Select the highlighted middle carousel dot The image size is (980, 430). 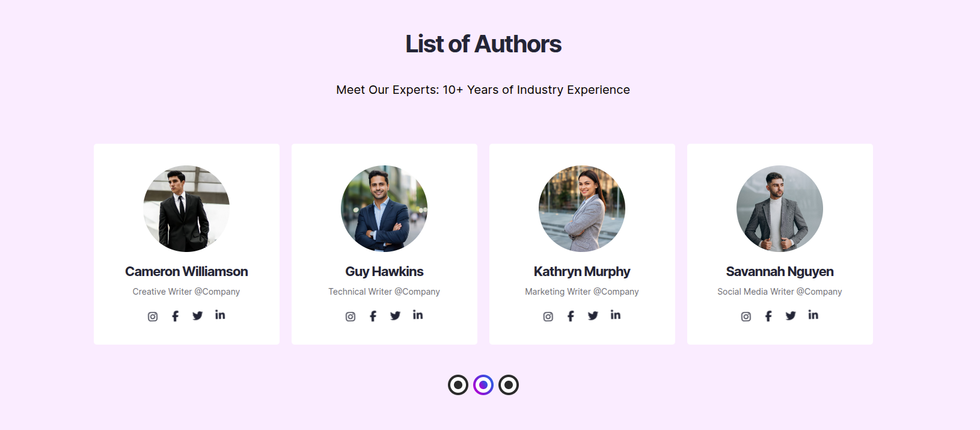483,385
